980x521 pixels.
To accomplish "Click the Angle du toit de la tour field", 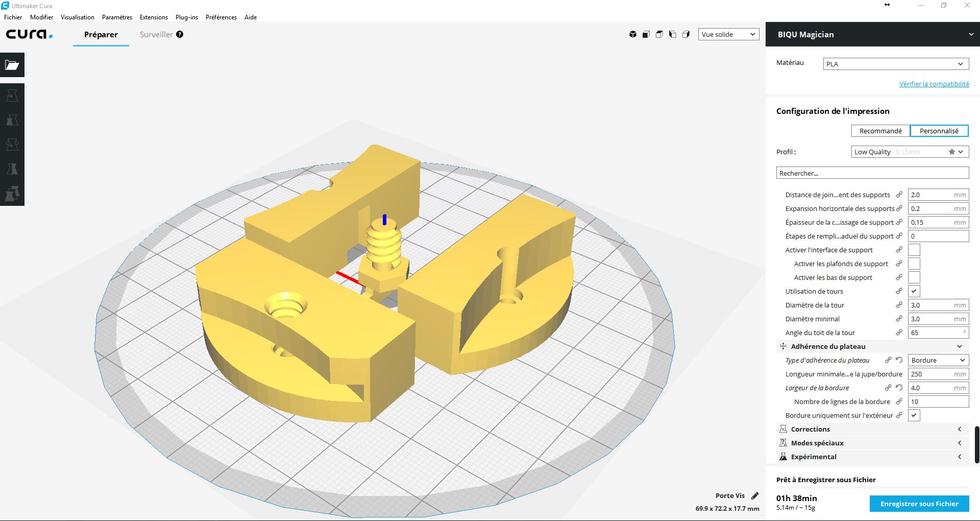I will (939, 333).
